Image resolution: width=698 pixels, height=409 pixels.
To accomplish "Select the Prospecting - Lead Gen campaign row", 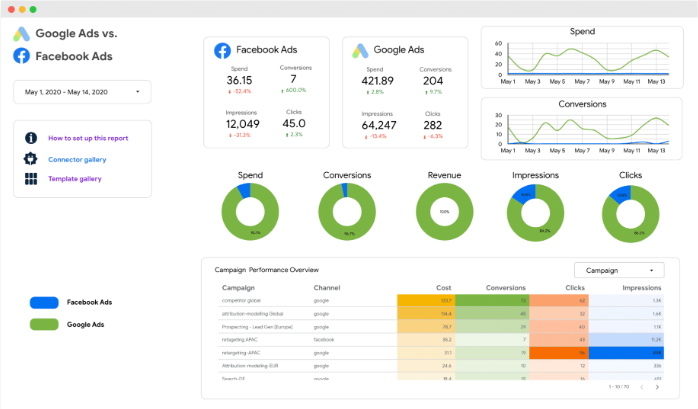I will [x=442, y=327].
